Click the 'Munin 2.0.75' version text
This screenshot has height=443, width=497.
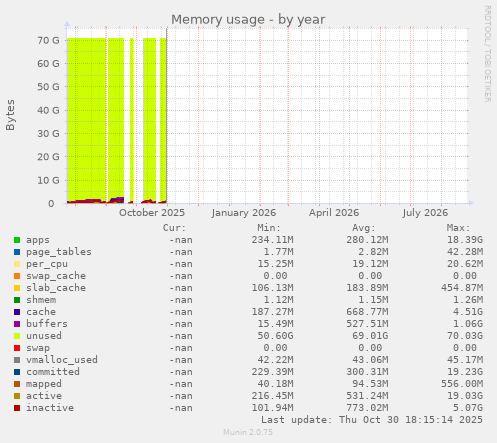tap(248, 432)
